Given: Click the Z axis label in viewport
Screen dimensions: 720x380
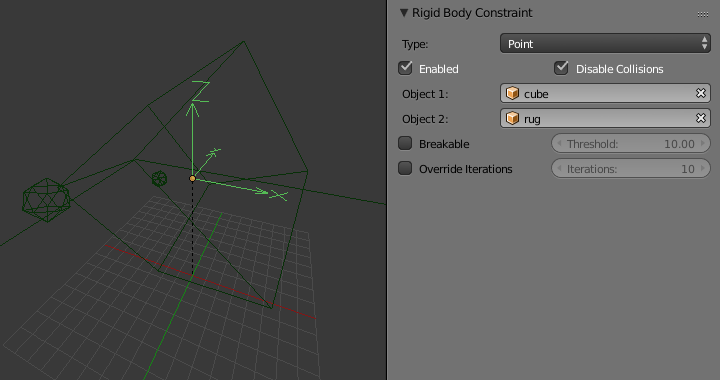Looking at the screenshot, I should point(201,91).
